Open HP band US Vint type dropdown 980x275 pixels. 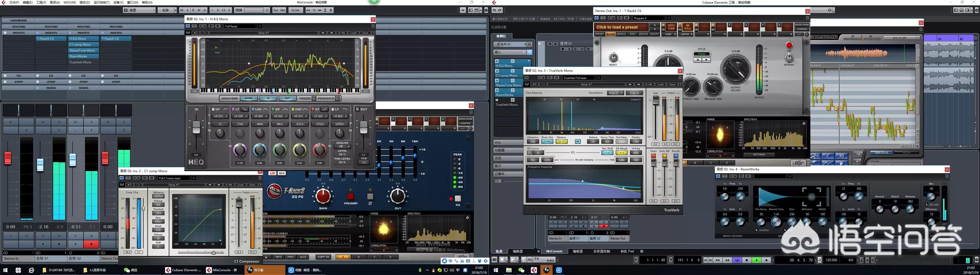pyautogui.click(x=220, y=116)
